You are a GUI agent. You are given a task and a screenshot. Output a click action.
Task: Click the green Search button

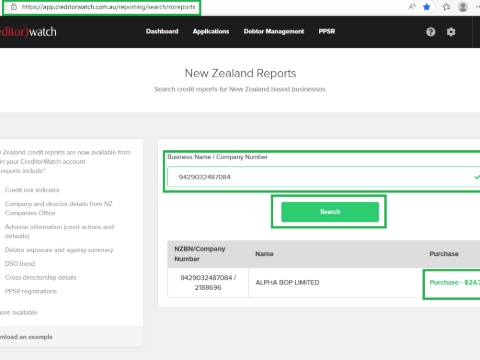[330, 212]
